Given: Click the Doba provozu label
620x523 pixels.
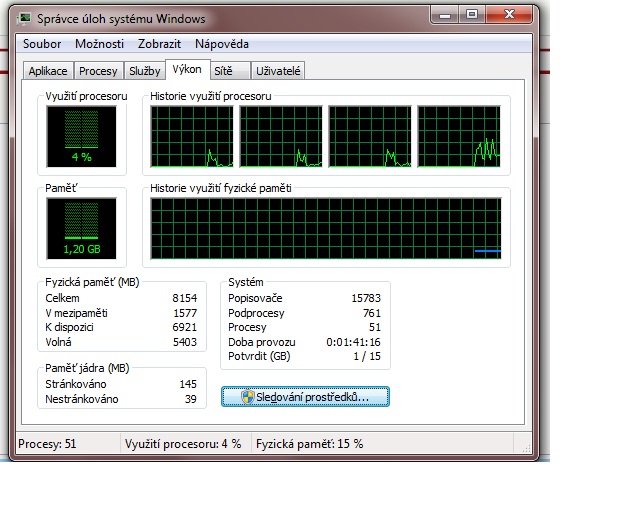Looking at the screenshot, I should (x=262, y=342).
